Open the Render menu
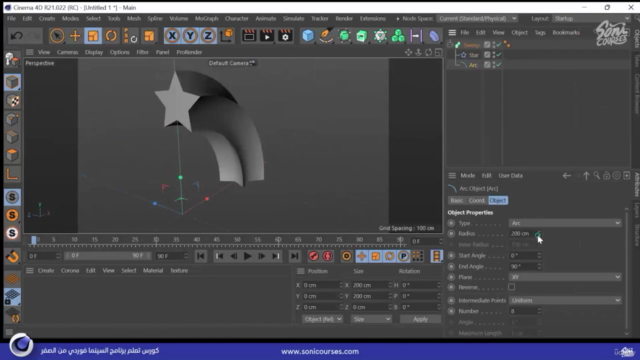640x360 pixels. 344,18
